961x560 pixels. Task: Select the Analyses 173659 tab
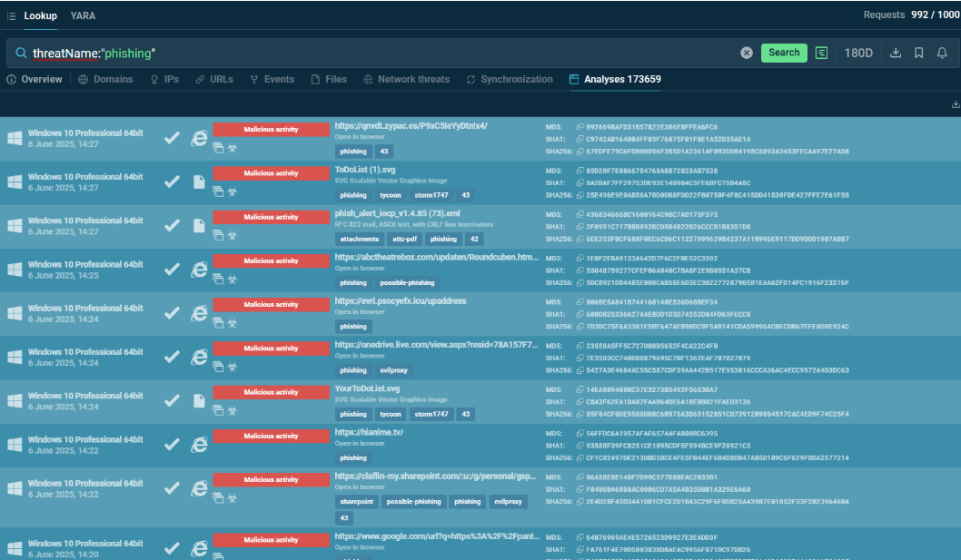[615, 79]
